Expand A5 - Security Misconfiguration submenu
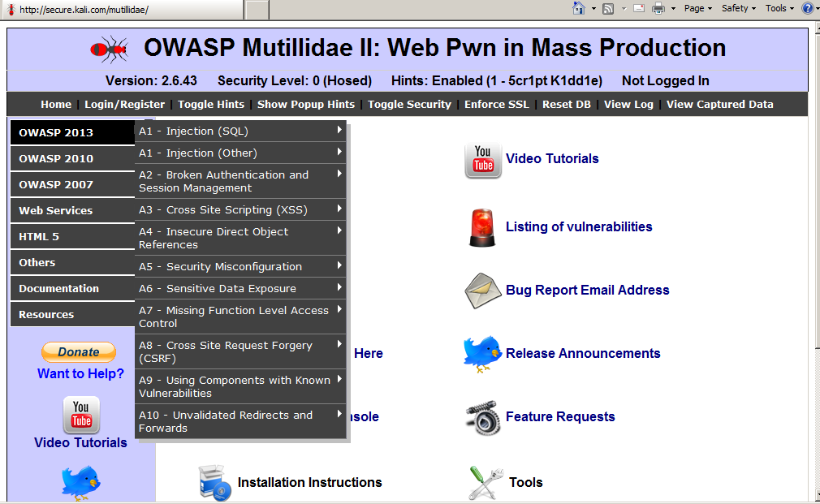The width and height of the screenshot is (820, 504). (x=240, y=267)
